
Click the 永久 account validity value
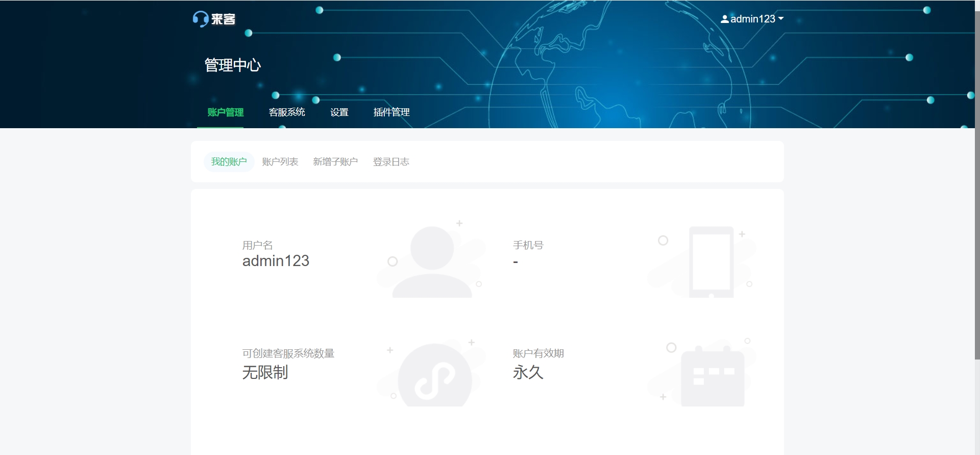(x=528, y=372)
